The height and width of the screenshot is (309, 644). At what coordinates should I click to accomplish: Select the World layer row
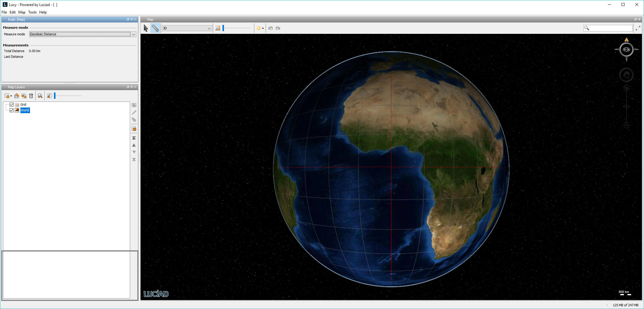[x=25, y=110]
